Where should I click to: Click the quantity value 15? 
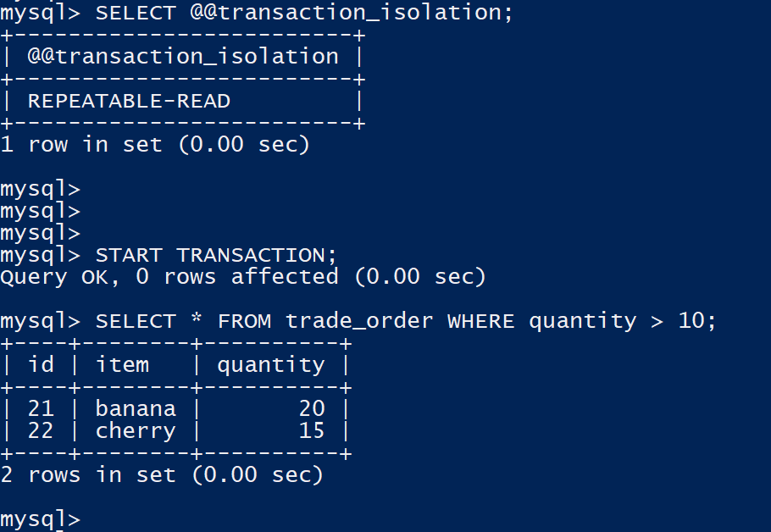(x=311, y=430)
